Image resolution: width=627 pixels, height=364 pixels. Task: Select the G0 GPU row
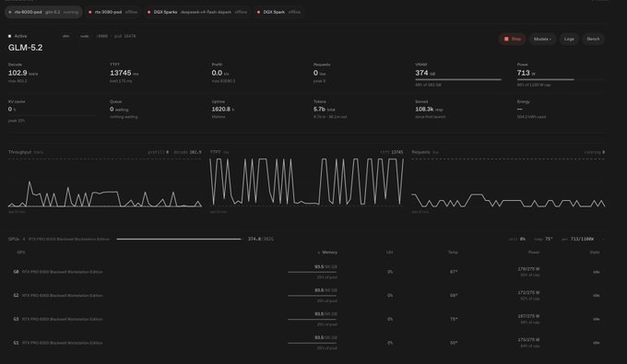click(306, 272)
